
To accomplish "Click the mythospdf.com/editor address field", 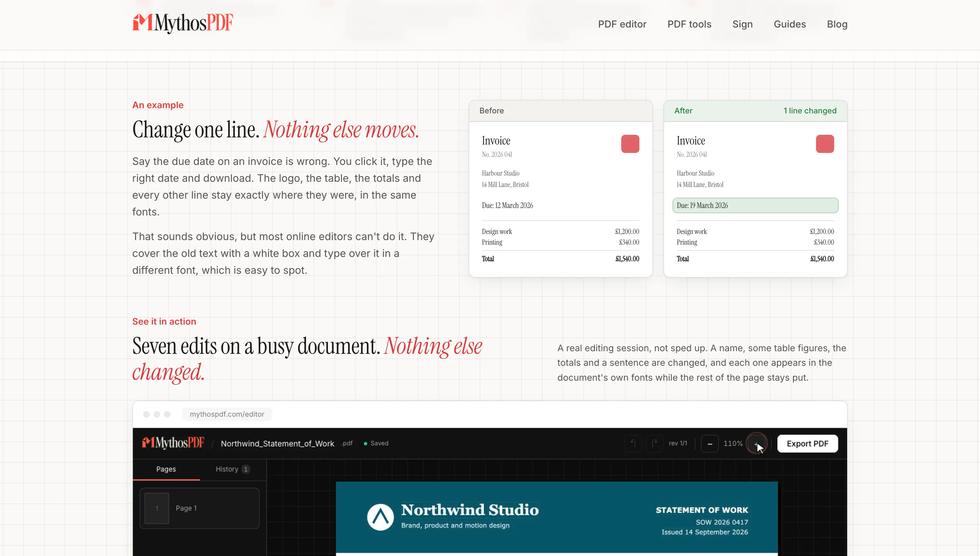I will tap(227, 414).
